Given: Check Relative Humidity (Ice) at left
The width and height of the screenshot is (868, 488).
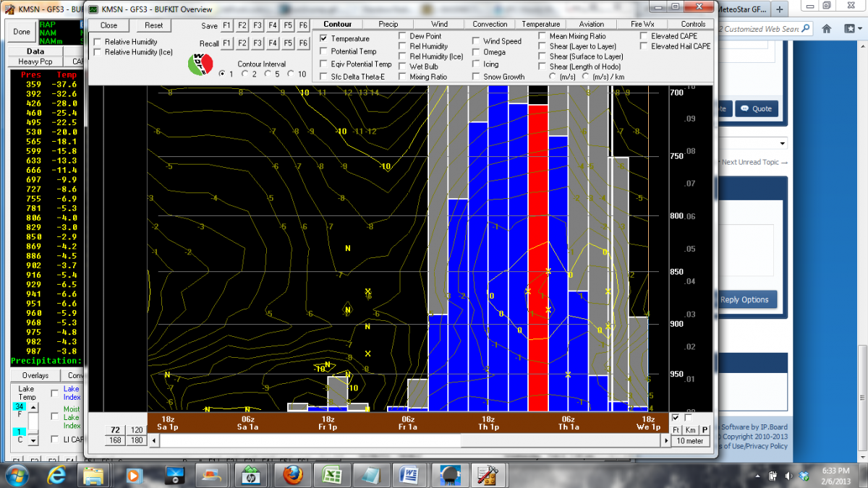Looking at the screenshot, I should (x=98, y=53).
